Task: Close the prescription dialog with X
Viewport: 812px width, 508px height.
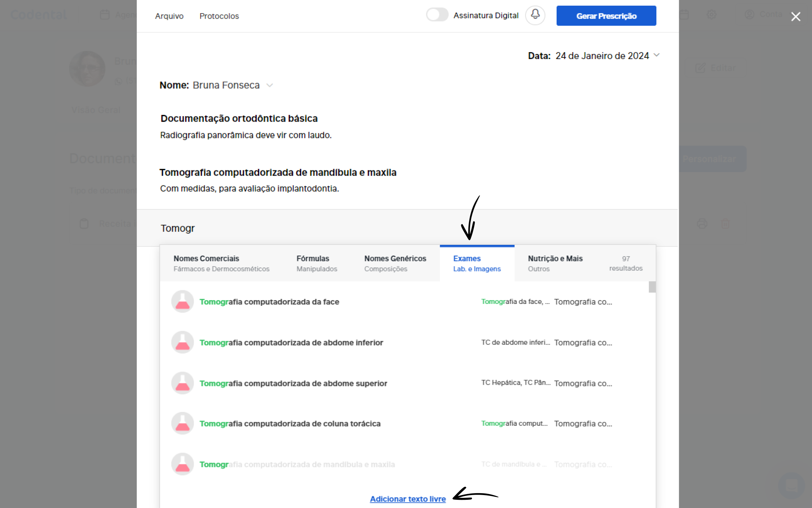Action: [x=795, y=16]
